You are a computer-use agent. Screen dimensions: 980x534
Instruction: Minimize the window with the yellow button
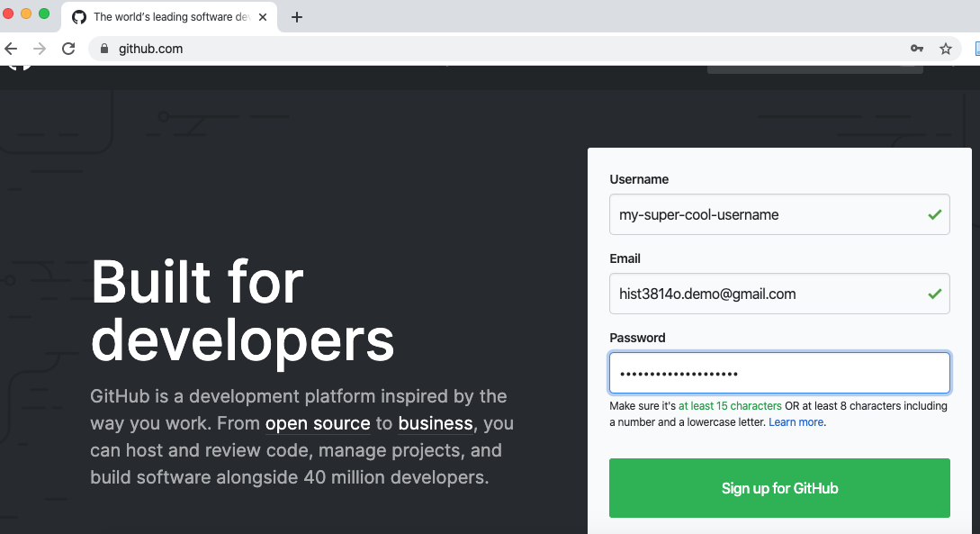click(26, 14)
